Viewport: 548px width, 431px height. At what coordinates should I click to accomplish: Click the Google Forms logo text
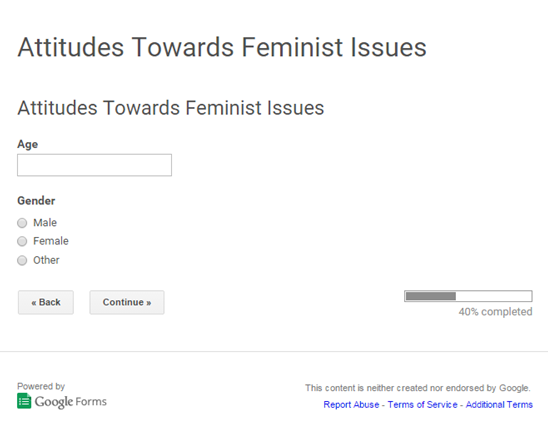coord(71,402)
